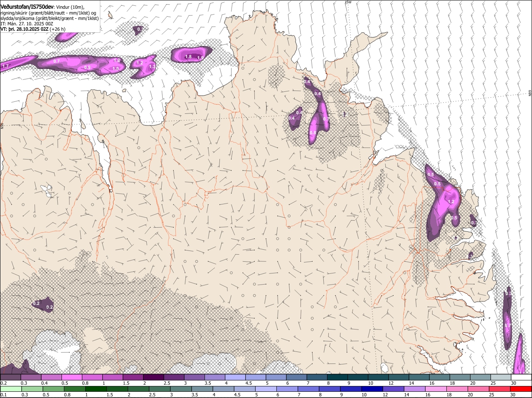Select the '3.5' label in the top legend row
The width and height of the screenshot is (532, 398).
[x=208, y=383]
